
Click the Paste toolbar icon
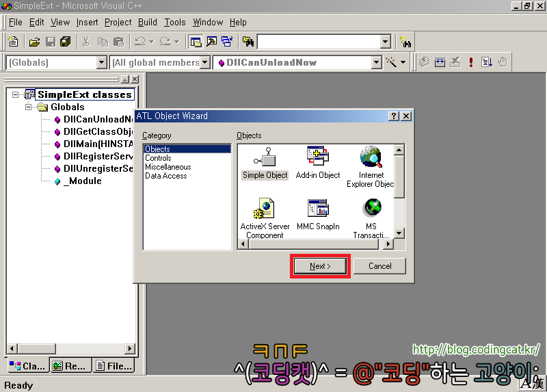[118, 42]
